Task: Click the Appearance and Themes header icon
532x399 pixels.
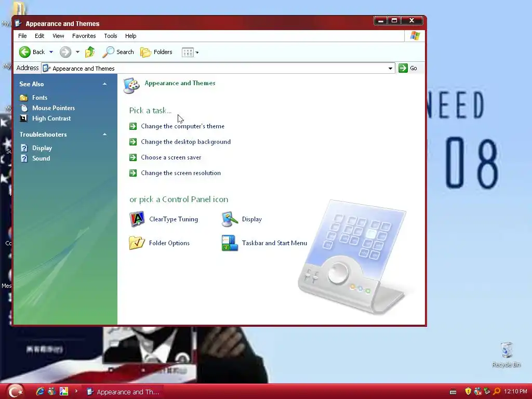Action: 131,86
